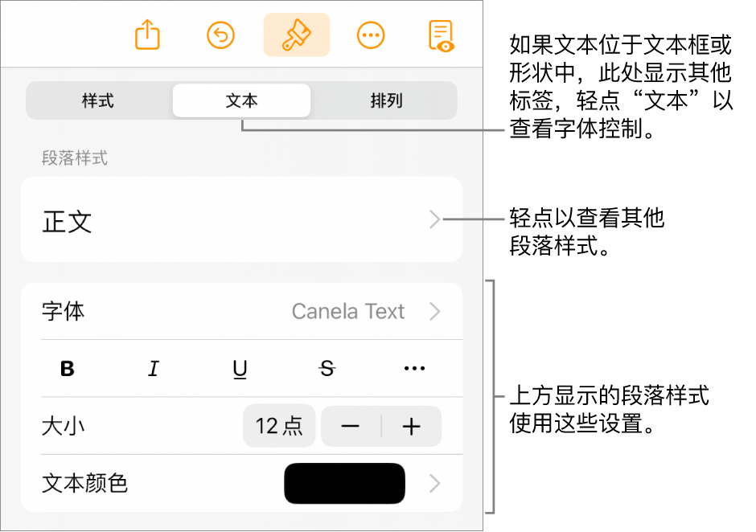Tap the Canela Text font name
The height and width of the screenshot is (532, 756).
pyautogui.click(x=348, y=311)
